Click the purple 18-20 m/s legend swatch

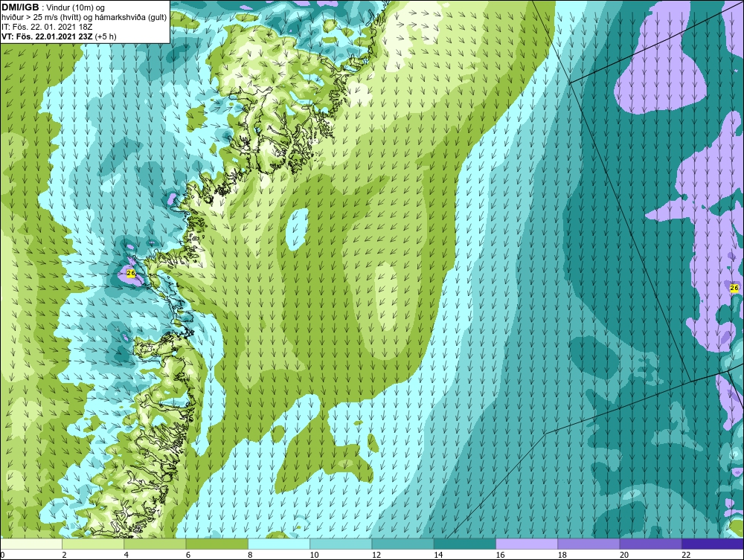pyautogui.click(x=589, y=544)
